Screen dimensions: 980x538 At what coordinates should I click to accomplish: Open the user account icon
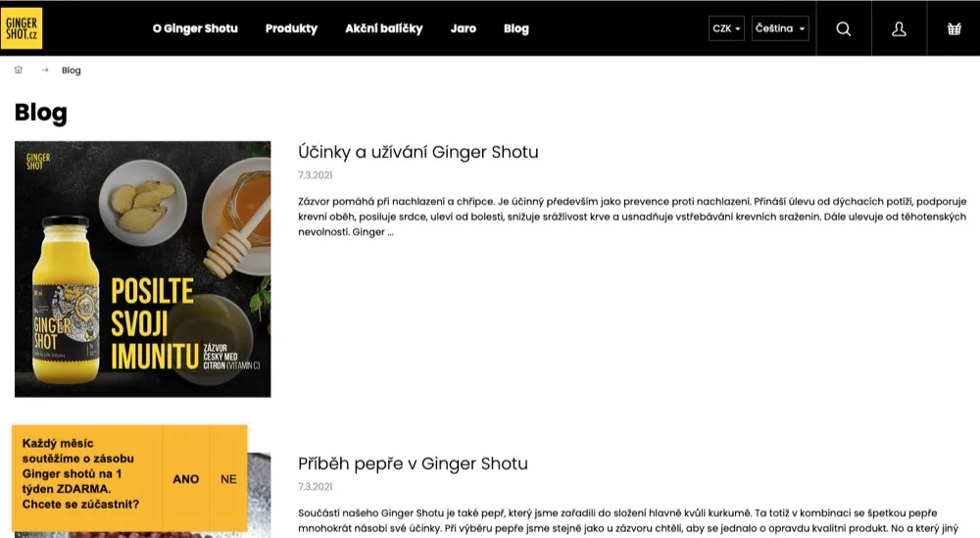click(899, 28)
